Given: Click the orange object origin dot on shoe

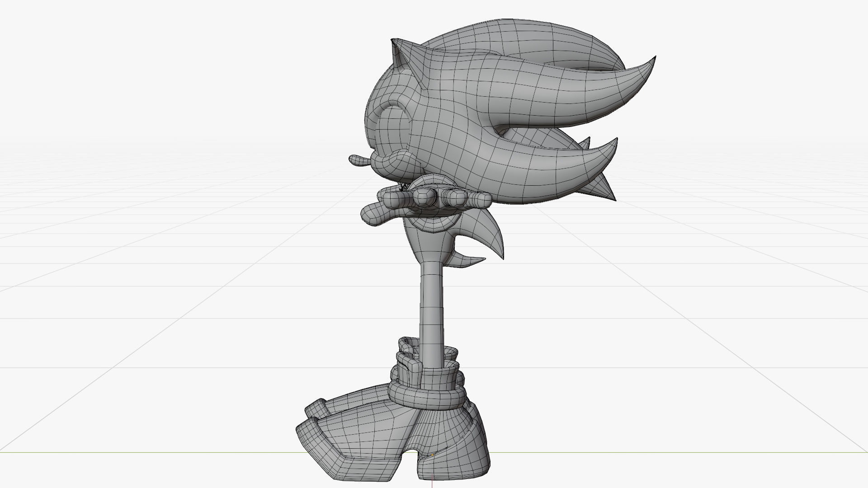Looking at the screenshot, I should (432, 455).
